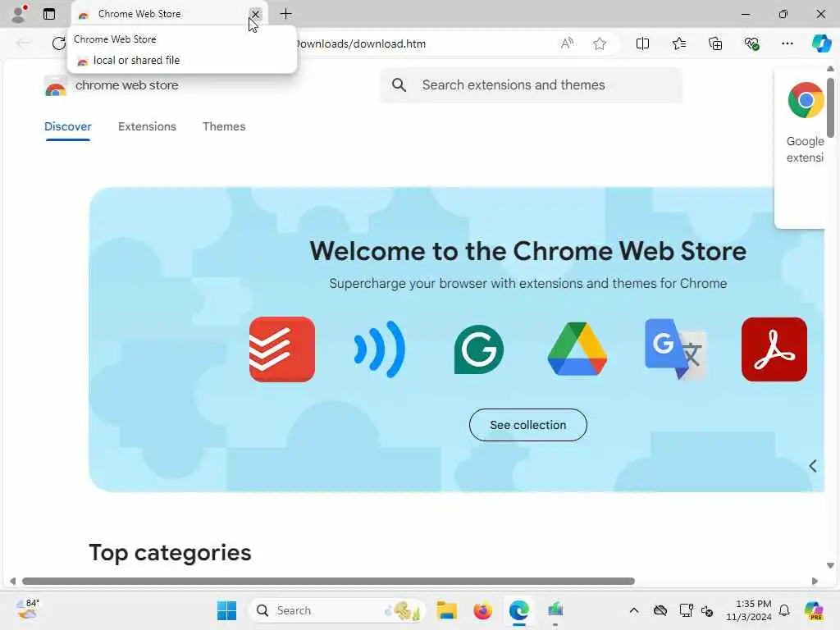Click horizontal scrollbar left arrow

pos(13,582)
